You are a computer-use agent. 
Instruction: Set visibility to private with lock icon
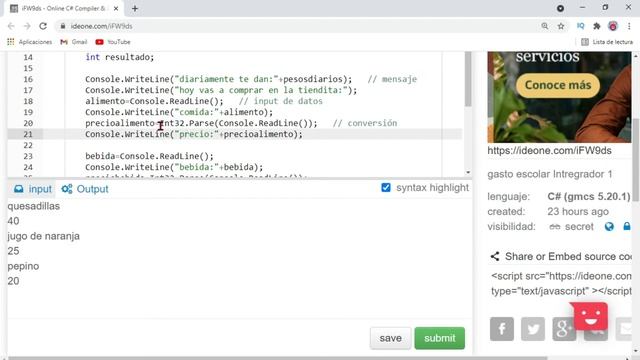point(627,226)
